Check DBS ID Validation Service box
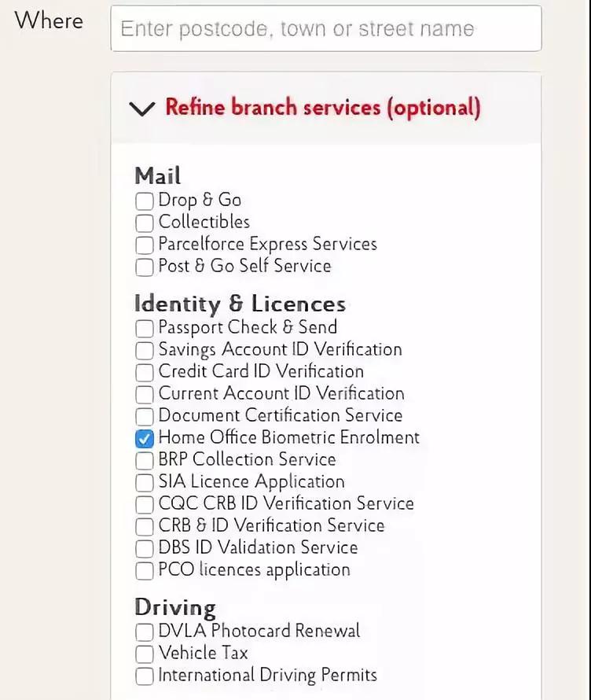Image resolution: width=591 pixels, height=700 pixels. tap(145, 549)
